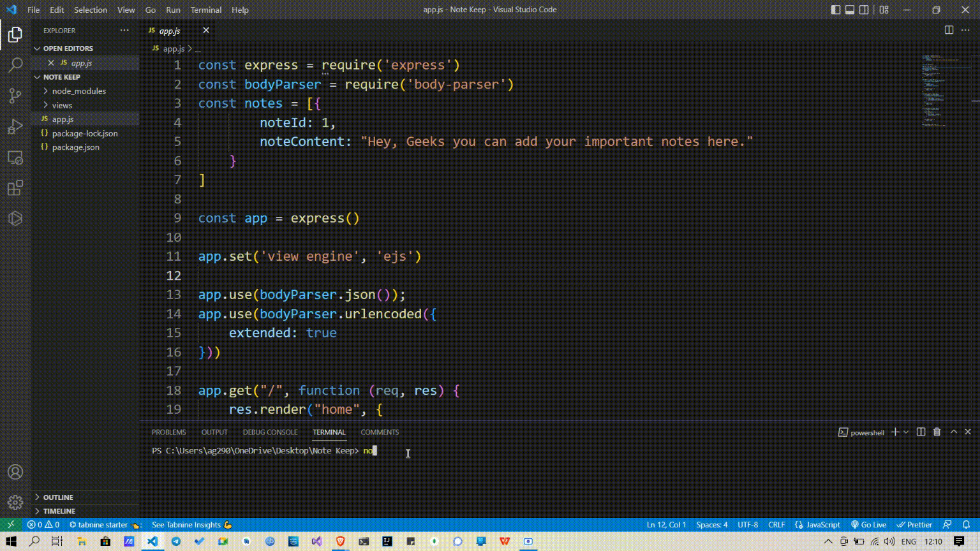Image resolution: width=980 pixels, height=551 pixels.
Task: Split the editor to the right
Action: (x=949, y=30)
